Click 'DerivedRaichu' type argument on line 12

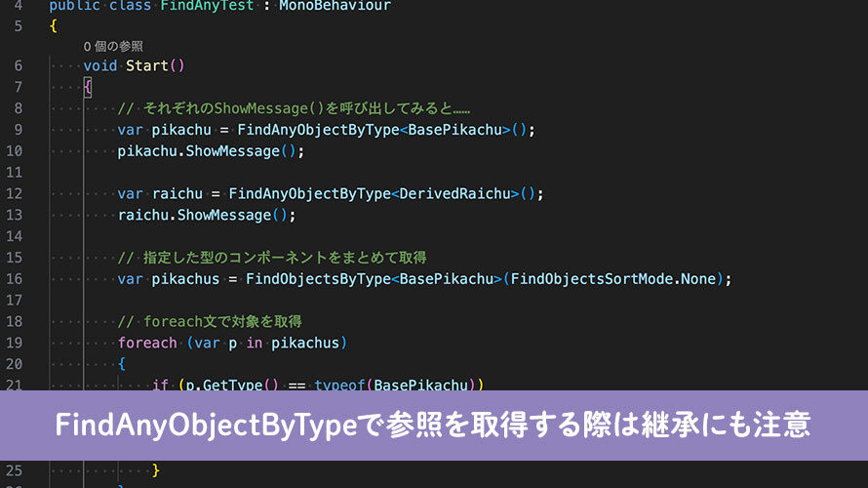click(x=454, y=194)
